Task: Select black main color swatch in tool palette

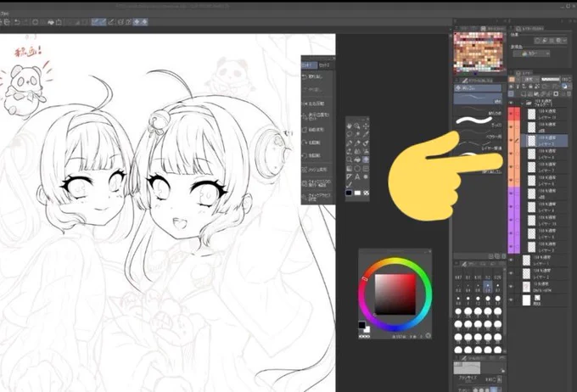Action: coord(349,193)
